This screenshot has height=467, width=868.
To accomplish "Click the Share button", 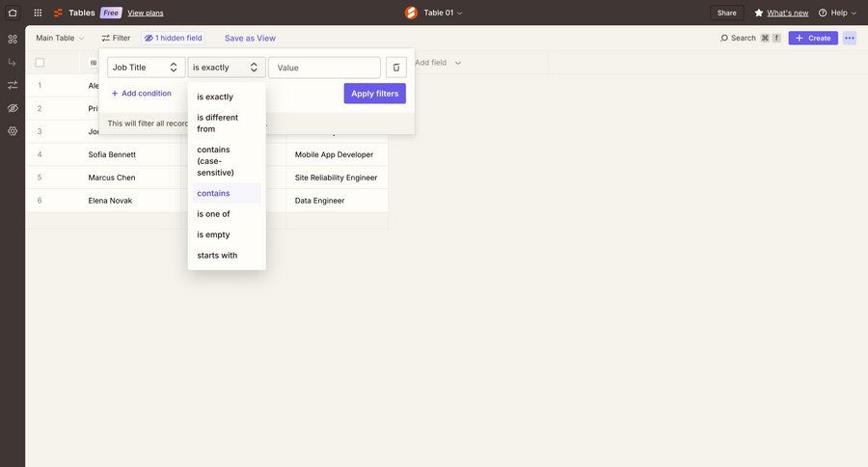I will 727,13.
